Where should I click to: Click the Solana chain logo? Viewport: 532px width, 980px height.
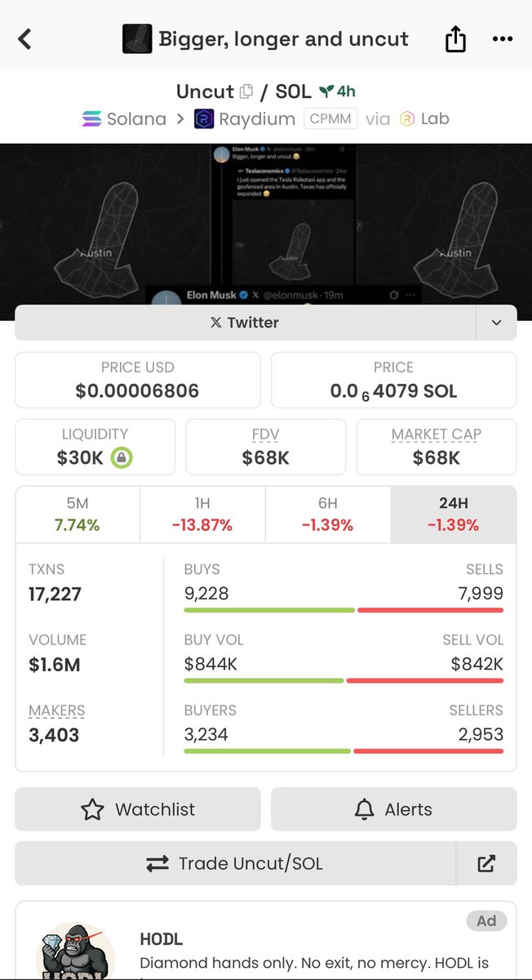click(x=91, y=119)
